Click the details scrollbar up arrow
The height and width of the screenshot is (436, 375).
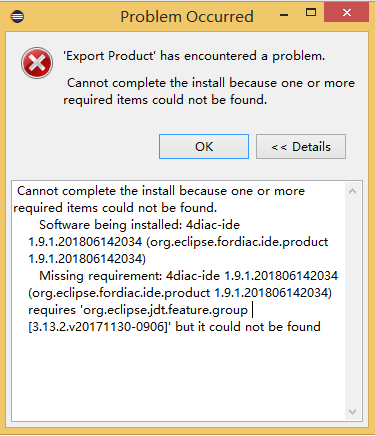pyautogui.click(x=352, y=191)
